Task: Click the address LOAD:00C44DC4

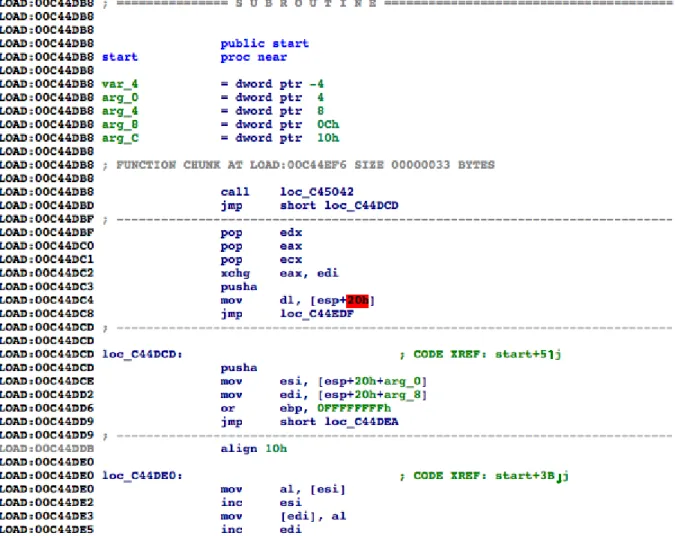Action: click(x=46, y=301)
